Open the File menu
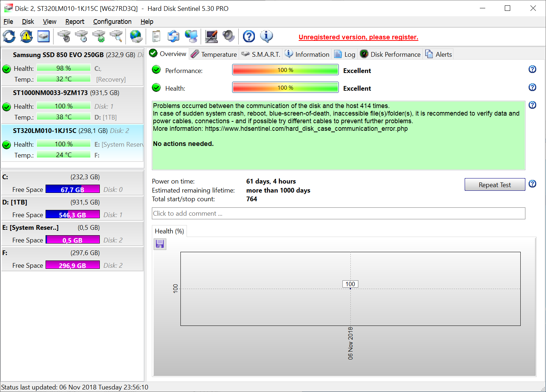546x392 pixels. (8, 22)
